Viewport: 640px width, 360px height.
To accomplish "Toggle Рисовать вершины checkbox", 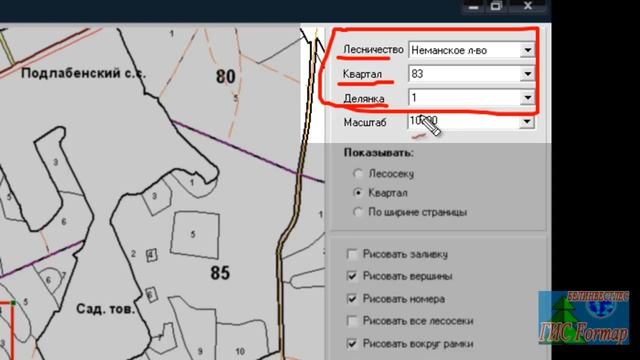I will (x=352, y=276).
